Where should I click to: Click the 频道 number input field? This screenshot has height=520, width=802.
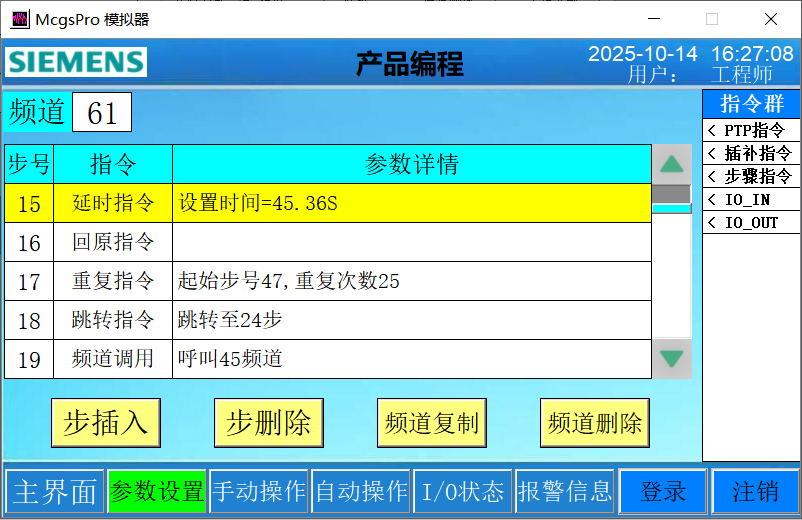click(102, 113)
